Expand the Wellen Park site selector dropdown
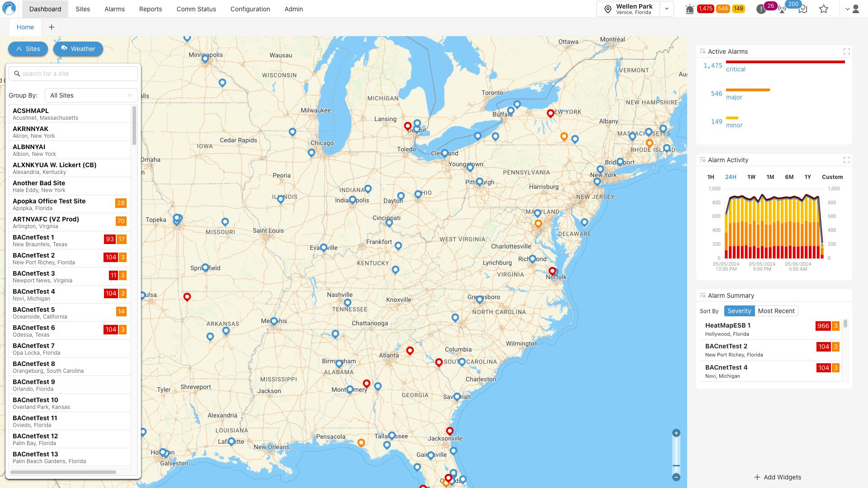Viewport: 868px width, 488px height. 666,9
